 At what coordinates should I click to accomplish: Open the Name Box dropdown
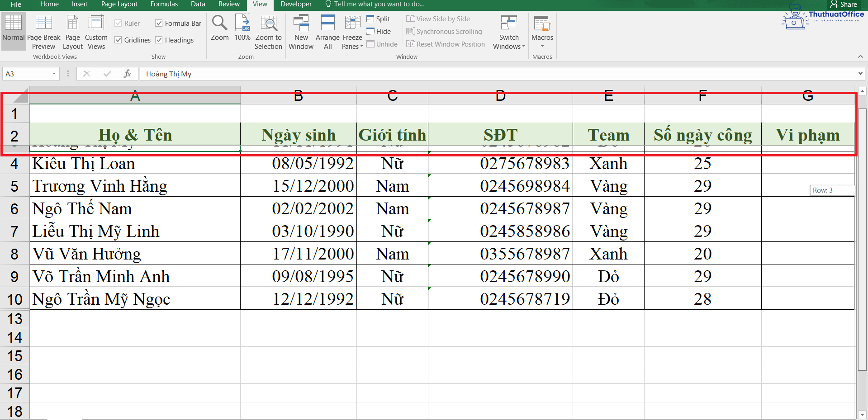tap(53, 73)
